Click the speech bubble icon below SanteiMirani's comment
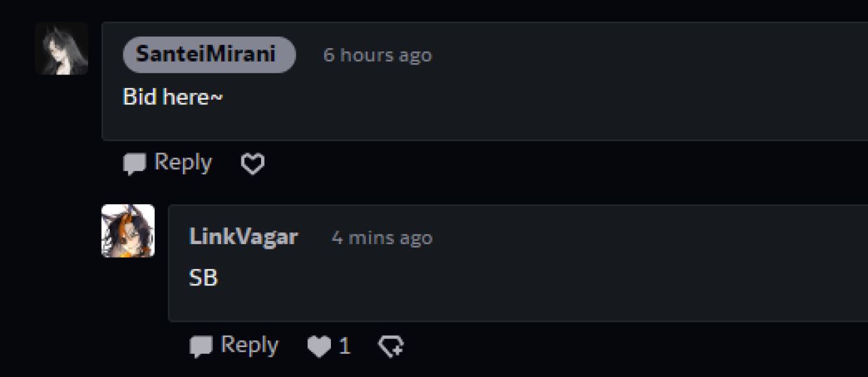 pyautogui.click(x=134, y=164)
